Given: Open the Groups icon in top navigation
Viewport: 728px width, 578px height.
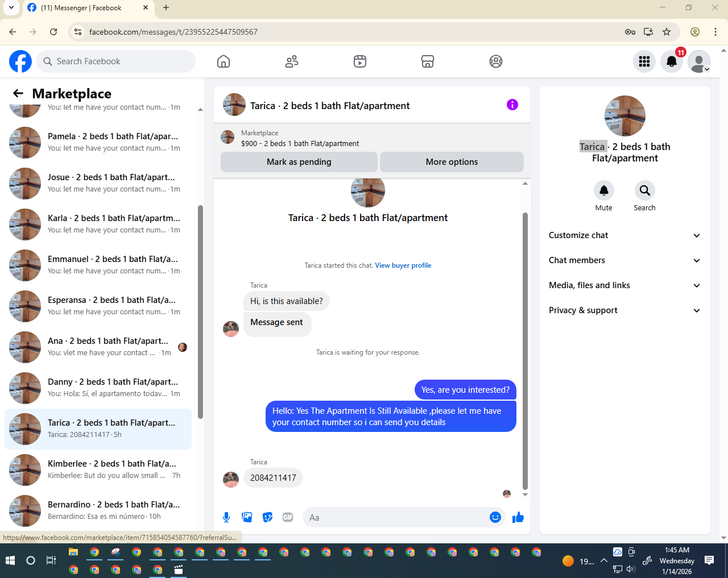Looking at the screenshot, I should coord(496,61).
